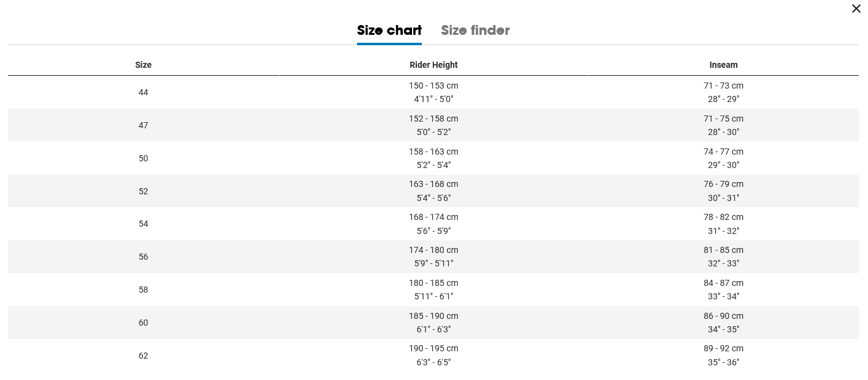This screenshot has width=868, height=380.
Task: Click the Rider Height column header
Action: click(x=433, y=65)
